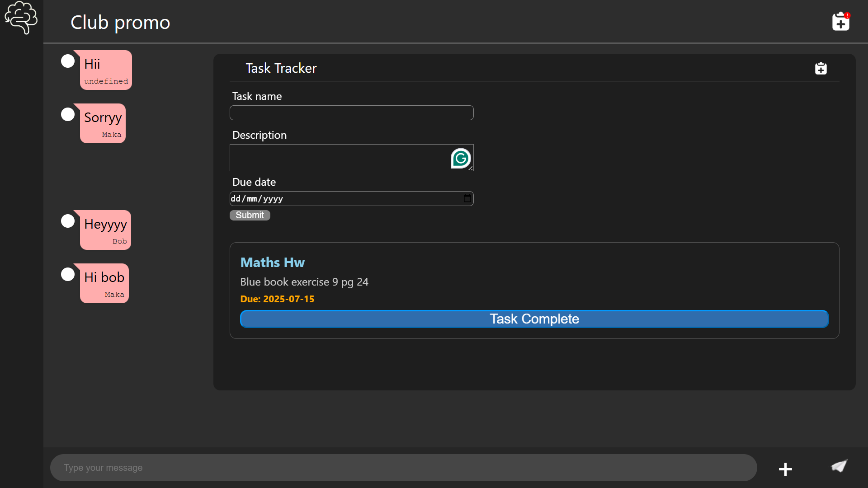Click the Type your message box

click(403, 468)
